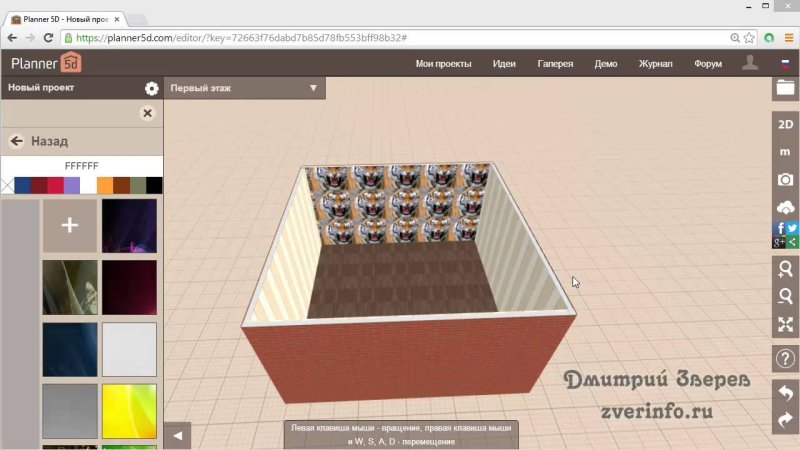The height and width of the screenshot is (450, 800).
Task: Open Мои проекты menu item
Action: click(443, 64)
